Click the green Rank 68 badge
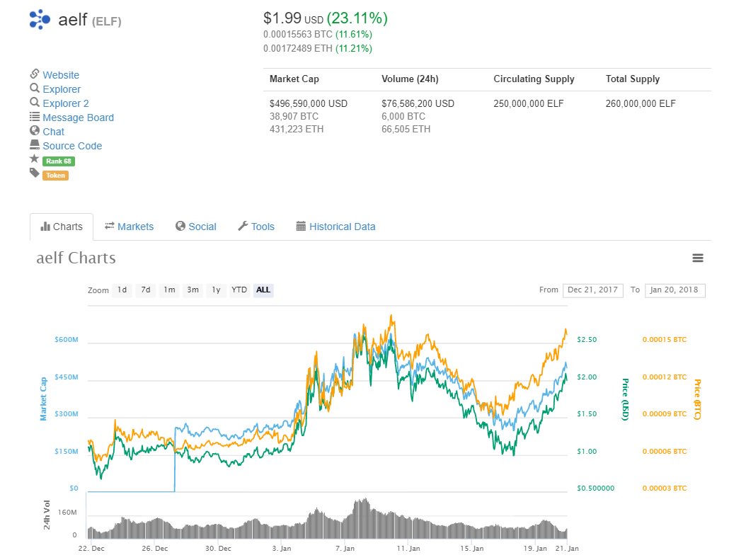This screenshot has width=729, height=560. [59, 161]
